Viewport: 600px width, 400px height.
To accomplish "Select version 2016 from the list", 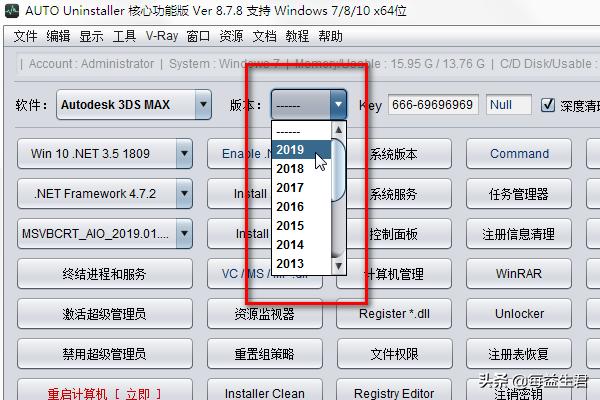I will click(x=301, y=207).
